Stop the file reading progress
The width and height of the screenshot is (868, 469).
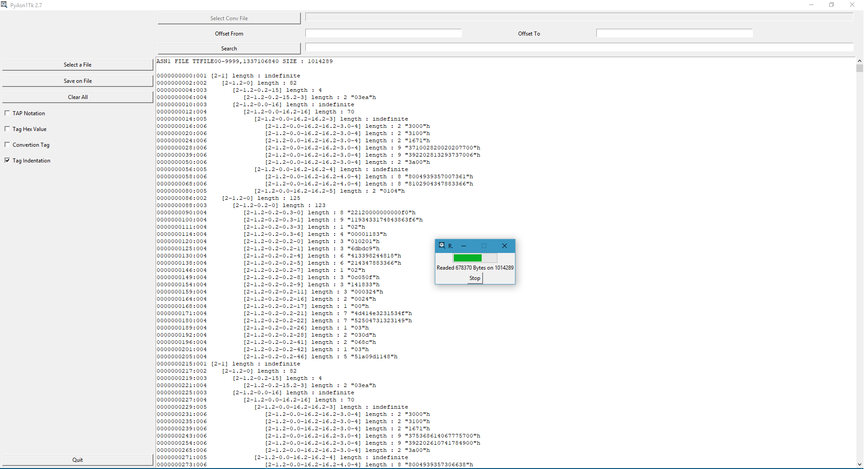475,278
